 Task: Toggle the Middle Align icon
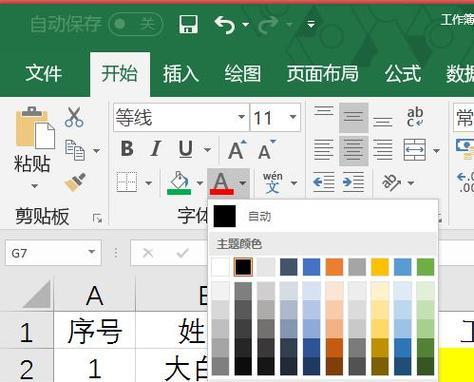click(x=353, y=117)
